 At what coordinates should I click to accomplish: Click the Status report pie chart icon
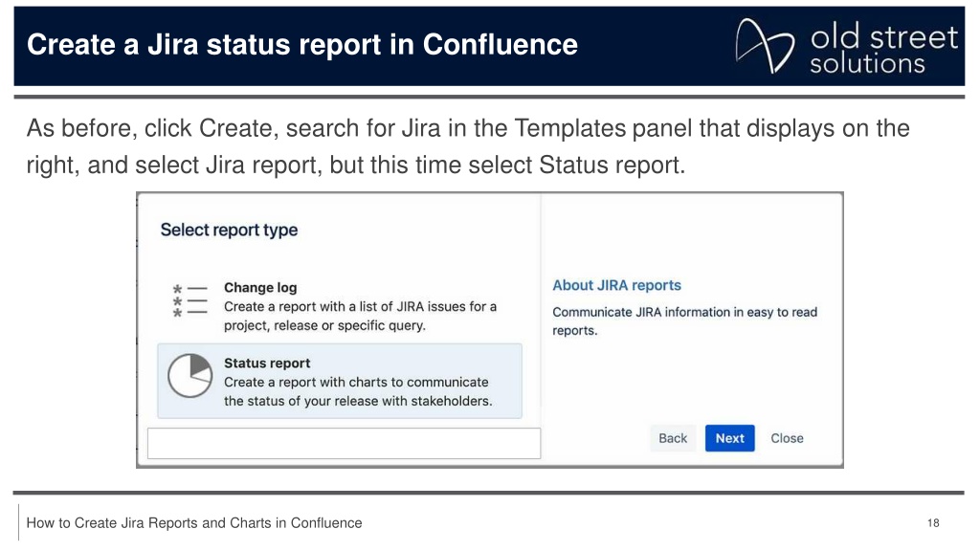tap(190, 375)
